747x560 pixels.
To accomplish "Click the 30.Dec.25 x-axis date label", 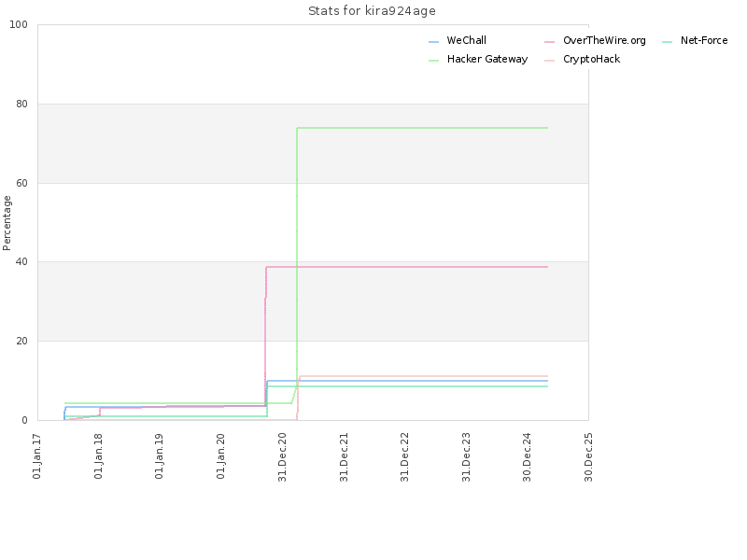I will pyautogui.click(x=589, y=457).
